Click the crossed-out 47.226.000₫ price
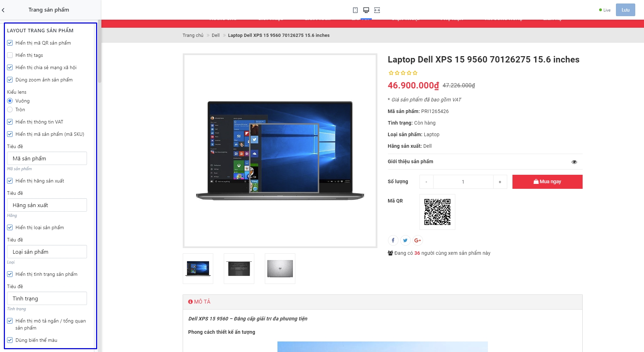The image size is (644, 352). (459, 86)
